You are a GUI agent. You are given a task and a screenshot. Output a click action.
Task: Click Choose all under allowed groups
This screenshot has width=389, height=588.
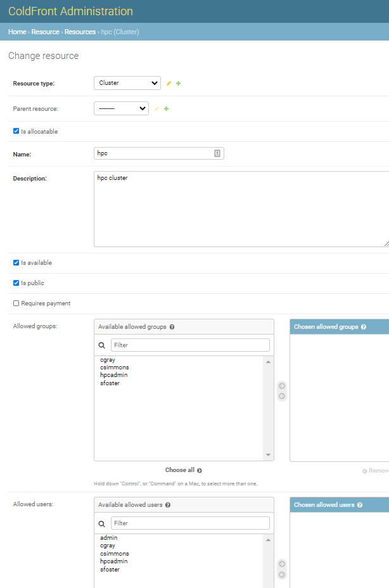[x=184, y=470]
